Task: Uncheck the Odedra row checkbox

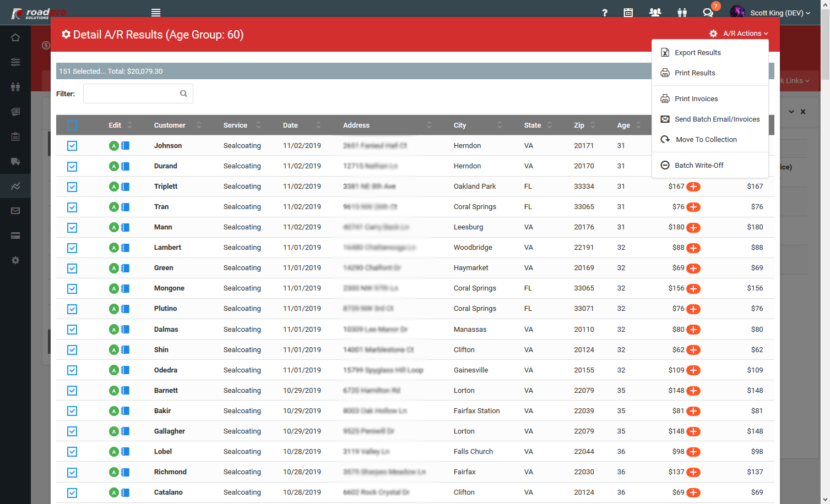Action: coord(72,370)
